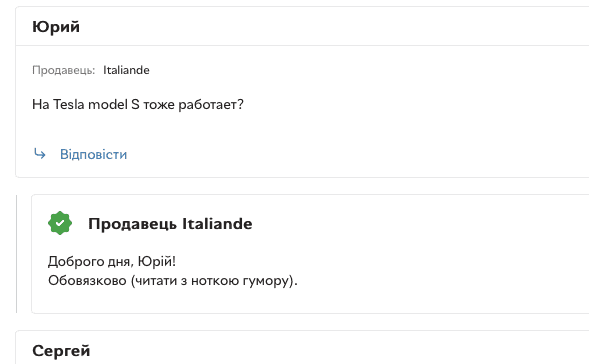Open the Italiande seller name after Продавець:

(x=126, y=70)
